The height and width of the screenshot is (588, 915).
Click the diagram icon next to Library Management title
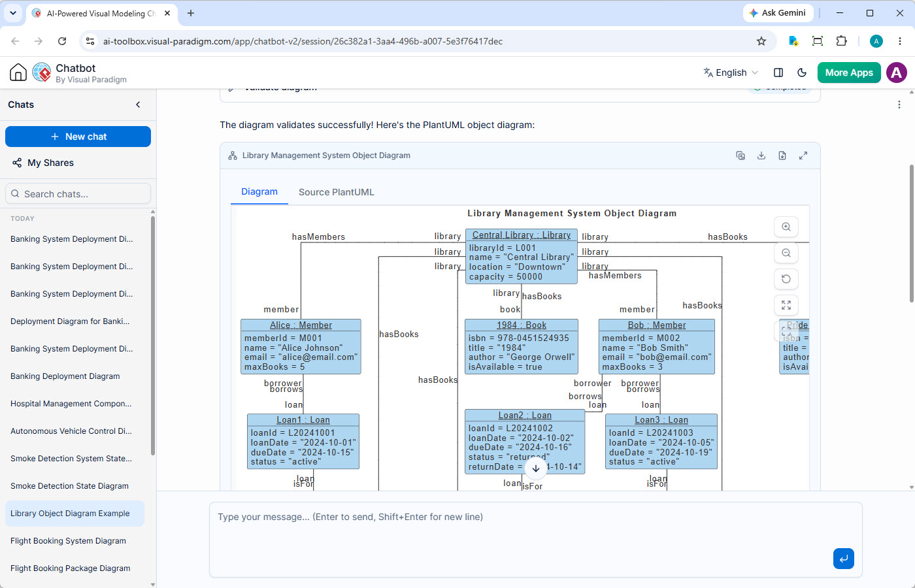point(233,155)
